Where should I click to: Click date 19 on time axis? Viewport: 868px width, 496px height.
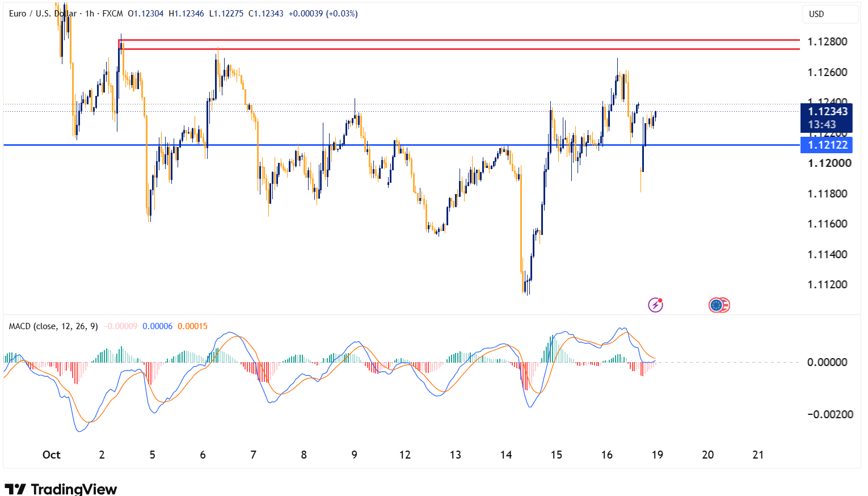click(x=658, y=455)
